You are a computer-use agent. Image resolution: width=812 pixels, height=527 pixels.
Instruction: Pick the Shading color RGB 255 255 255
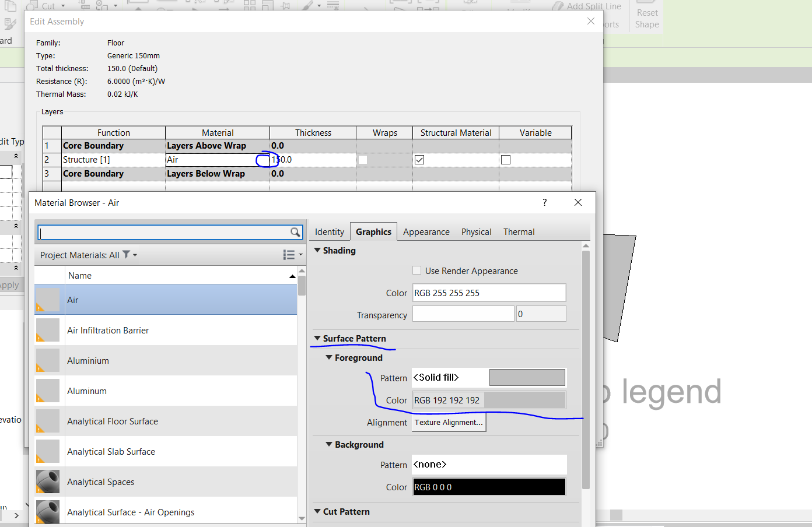click(489, 293)
